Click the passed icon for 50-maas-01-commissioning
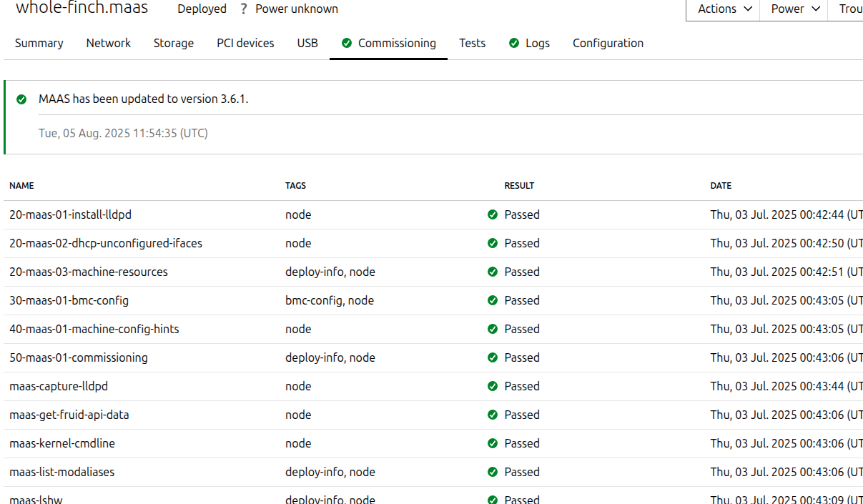863x504 pixels. [x=493, y=357]
